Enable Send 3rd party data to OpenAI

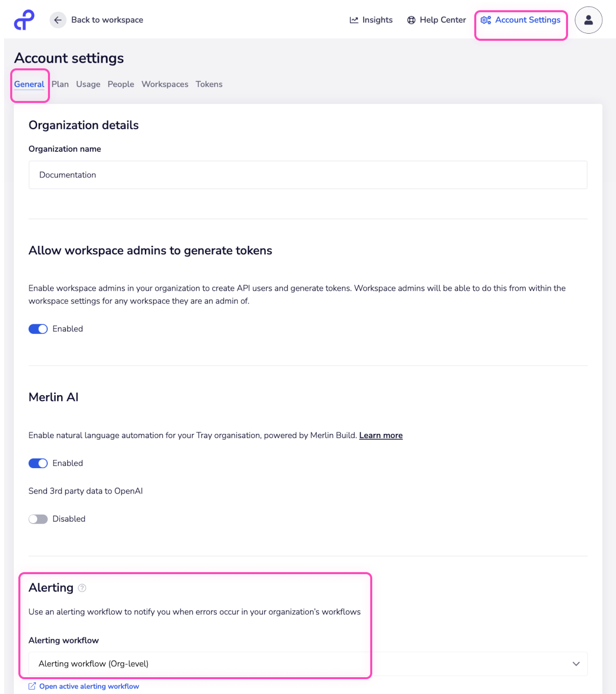click(x=38, y=519)
